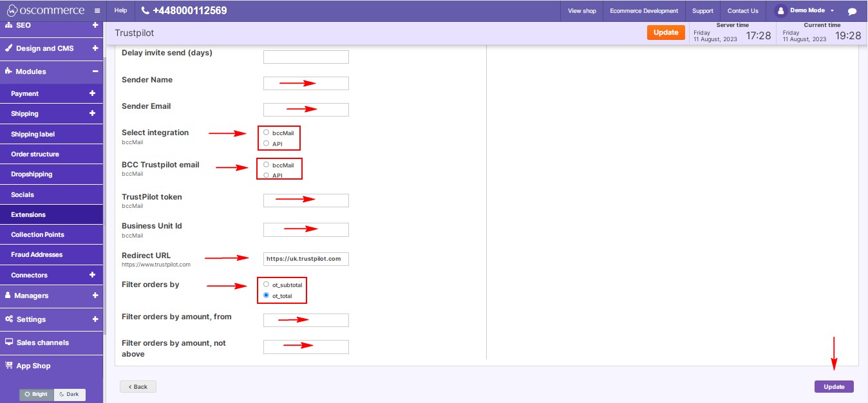This screenshot has height=403, width=868.
Task: Focus the TrustPilot token field
Action: pyautogui.click(x=306, y=200)
